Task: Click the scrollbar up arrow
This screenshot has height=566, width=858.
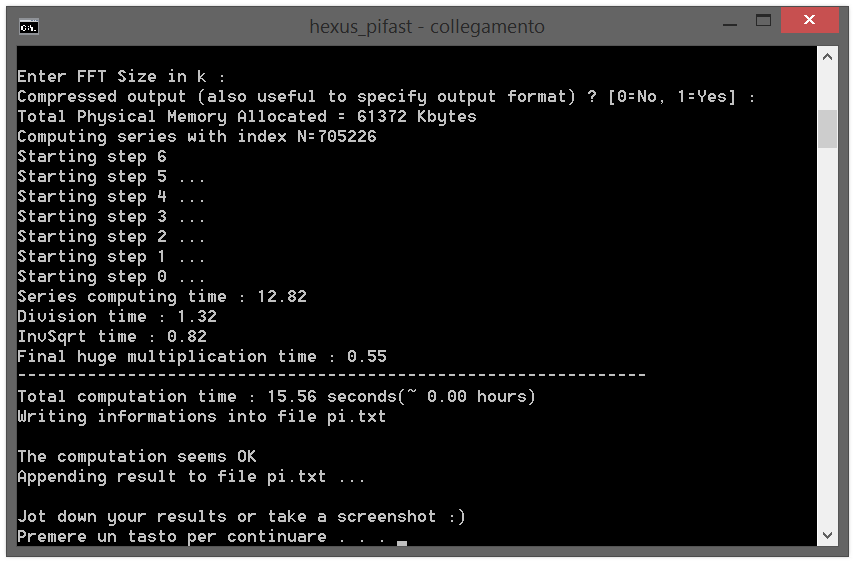Action: pyautogui.click(x=827, y=57)
